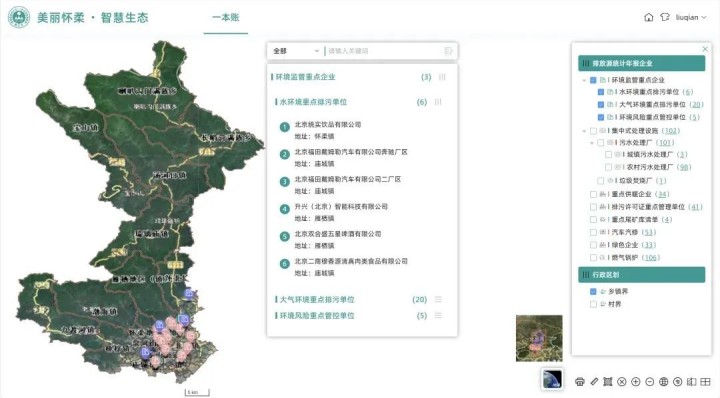
Task: Click the zoom out minus icon
Action: 649,381
